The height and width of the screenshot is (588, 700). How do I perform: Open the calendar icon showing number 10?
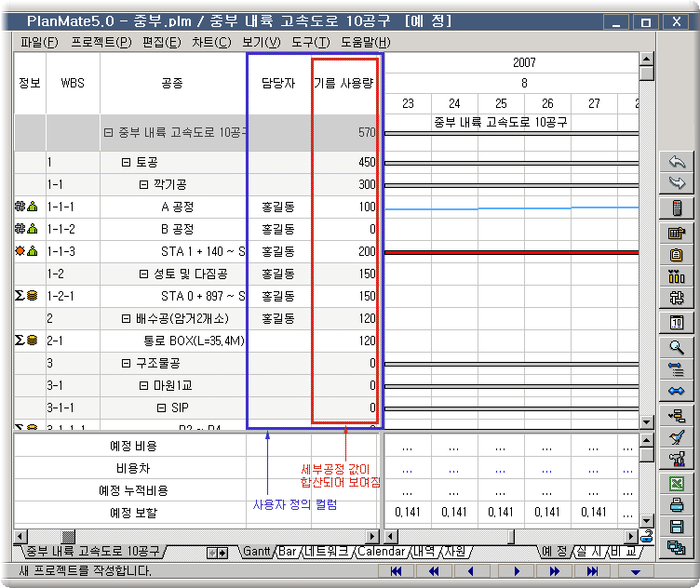point(677,323)
